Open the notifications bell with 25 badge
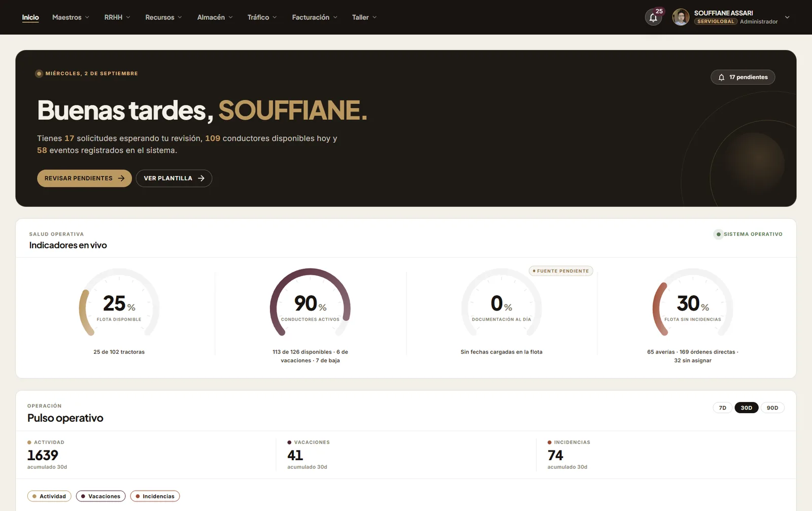812x511 pixels. (x=654, y=17)
